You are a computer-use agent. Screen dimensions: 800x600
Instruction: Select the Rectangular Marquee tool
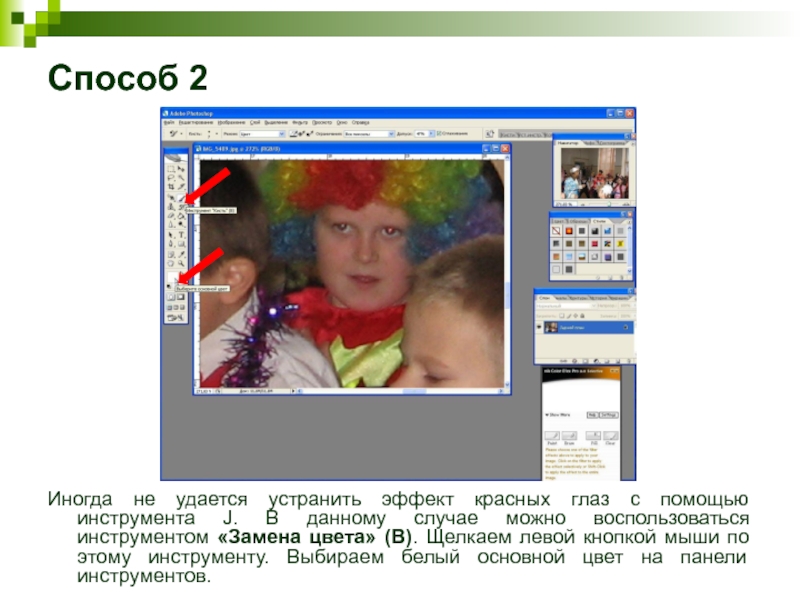click(x=171, y=169)
